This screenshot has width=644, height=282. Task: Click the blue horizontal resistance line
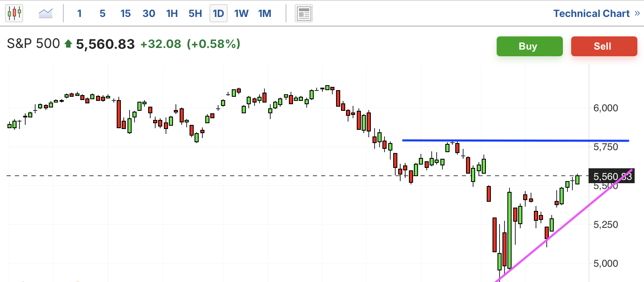[x=516, y=141]
